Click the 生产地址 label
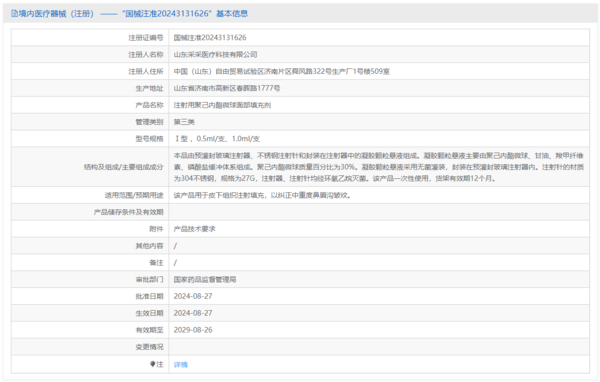 click(x=149, y=88)
